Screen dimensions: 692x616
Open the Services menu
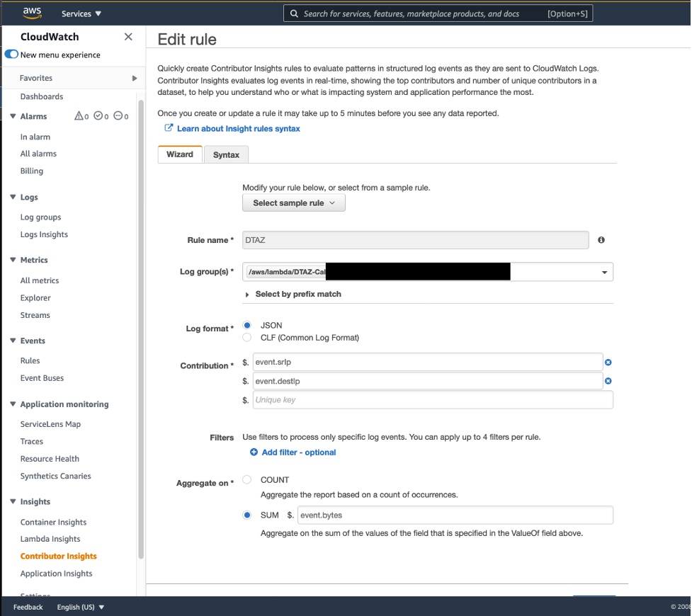pyautogui.click(x=80, y=13)
